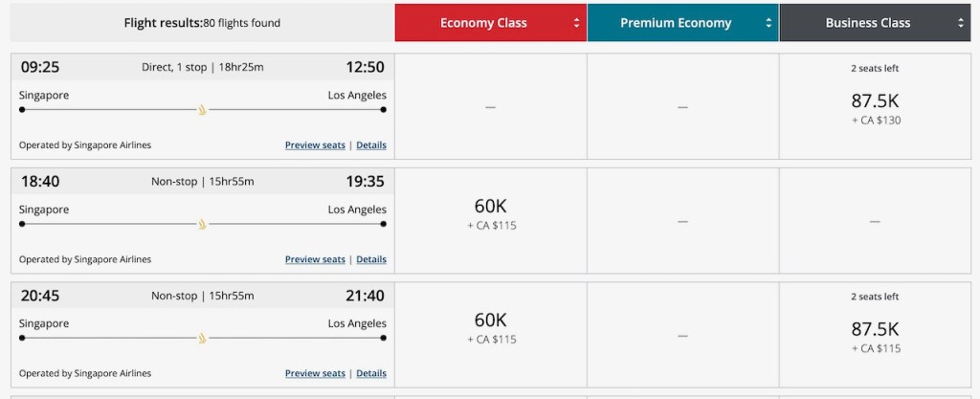Choose 87.5K Business fare on 09:25 flight
This screenshot has height=399, width=980.
pos(875,101)
